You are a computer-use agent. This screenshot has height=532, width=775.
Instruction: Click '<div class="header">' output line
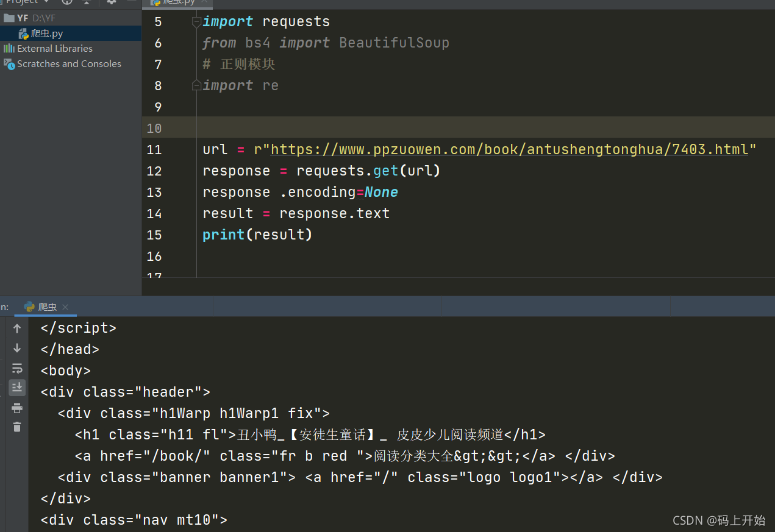point(125,392)
